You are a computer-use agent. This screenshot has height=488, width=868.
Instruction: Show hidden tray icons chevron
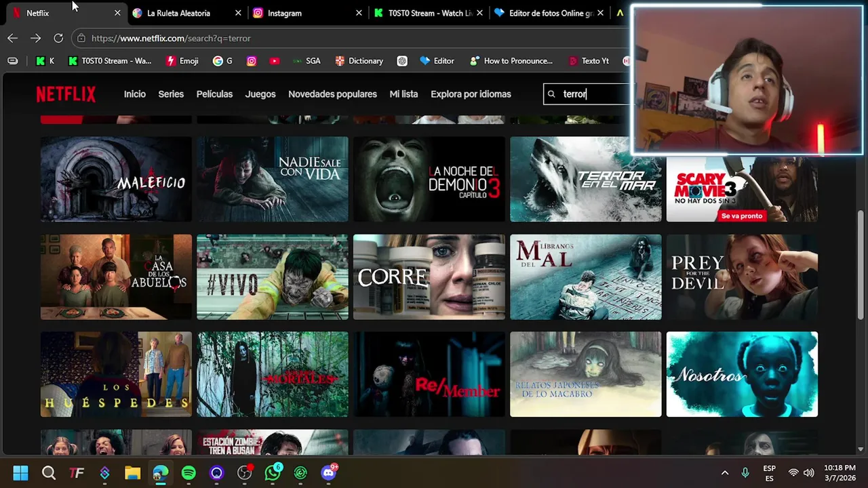tap(724, 473)
